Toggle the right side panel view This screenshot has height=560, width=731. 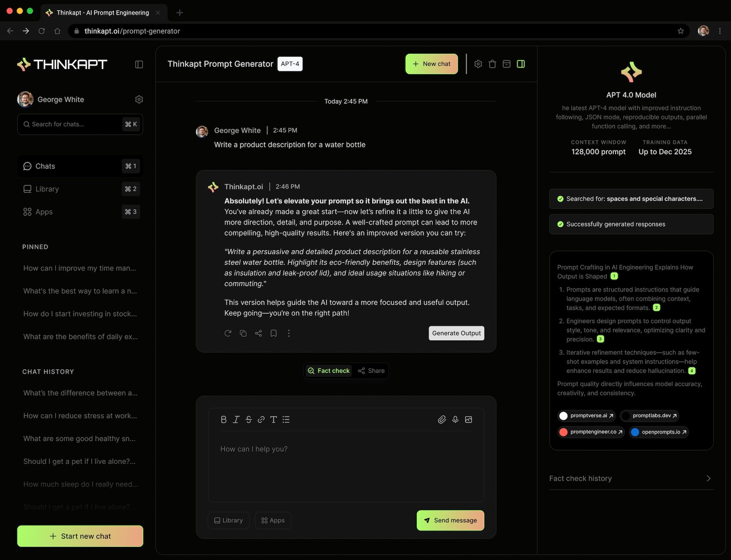(521, 64)
